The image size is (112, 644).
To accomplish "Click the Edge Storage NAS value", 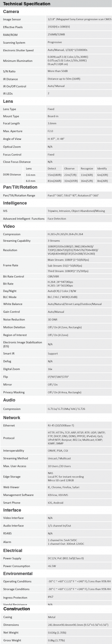I will pos(50,472).
